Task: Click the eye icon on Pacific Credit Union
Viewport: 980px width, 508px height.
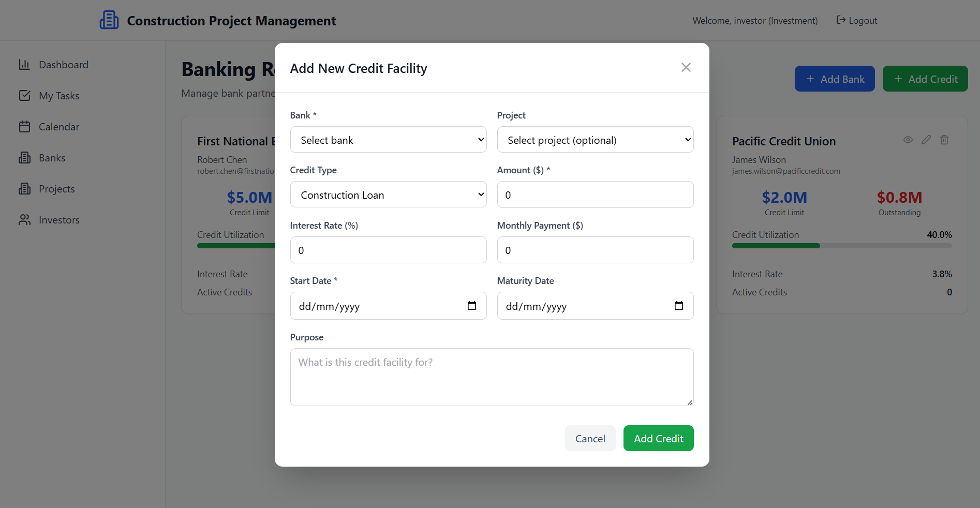Action: [x=908, y=140]
